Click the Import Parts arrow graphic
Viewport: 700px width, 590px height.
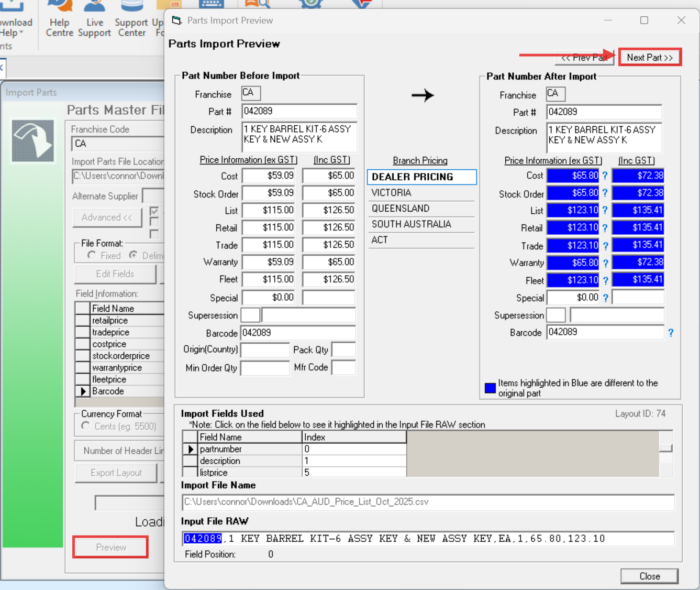34,140
